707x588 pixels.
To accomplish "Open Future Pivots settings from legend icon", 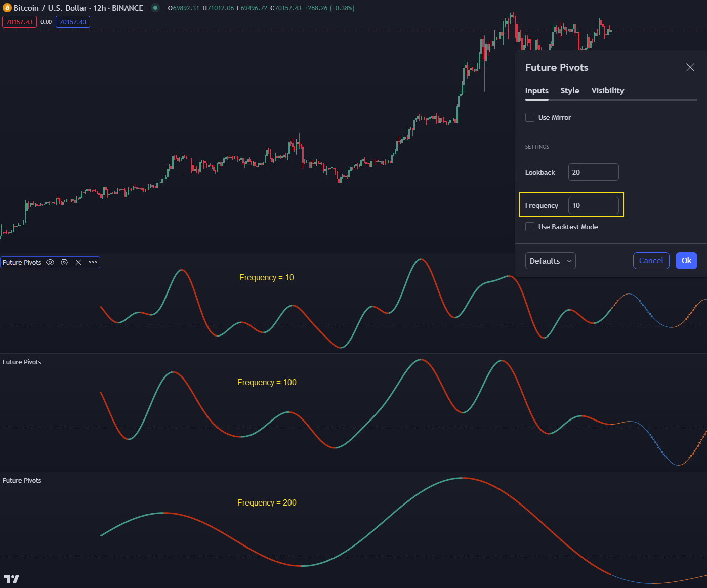I will coord(64,262).
